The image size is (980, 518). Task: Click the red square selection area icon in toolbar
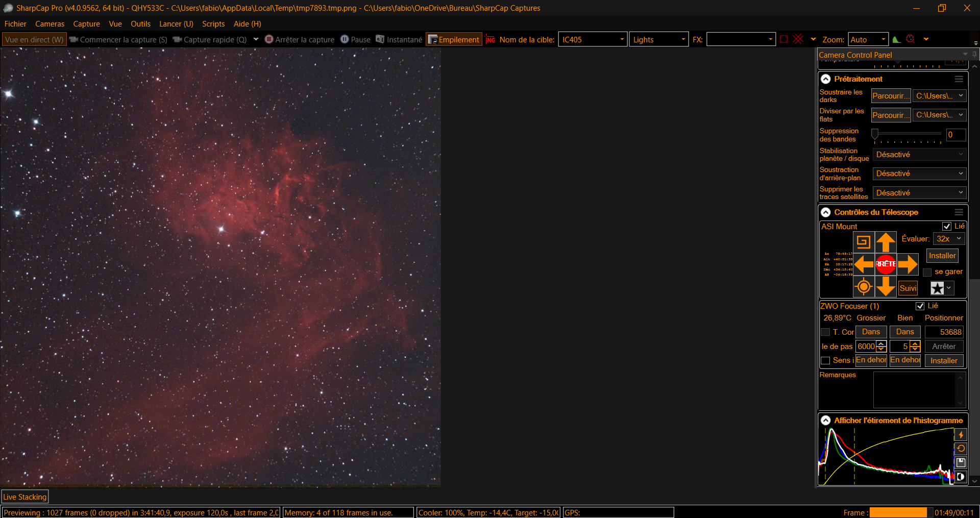pyautogui.click(x=784, y=39)
